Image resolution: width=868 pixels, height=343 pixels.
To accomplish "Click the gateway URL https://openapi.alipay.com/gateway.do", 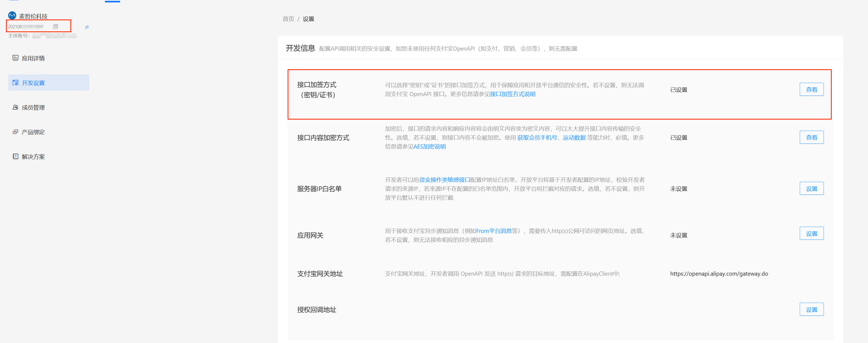I will (x=719, y=273).
